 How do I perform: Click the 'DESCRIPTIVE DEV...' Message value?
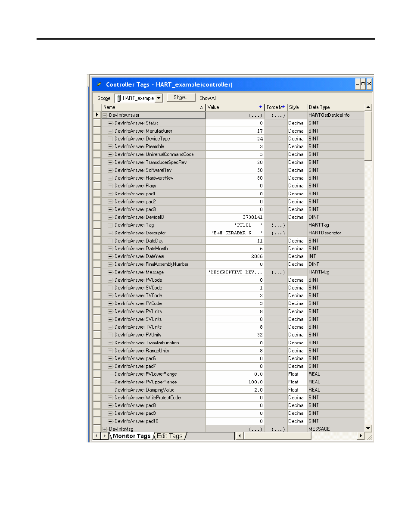(235, 272)
